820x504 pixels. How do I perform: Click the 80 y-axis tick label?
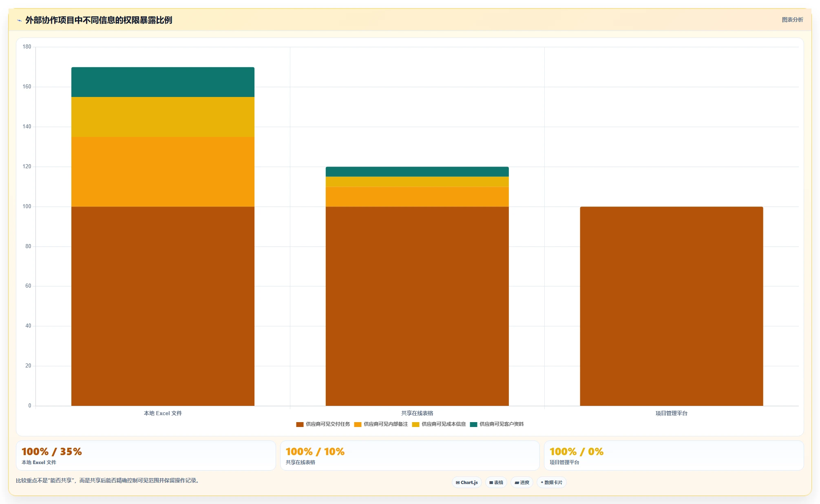coord(28,246)
